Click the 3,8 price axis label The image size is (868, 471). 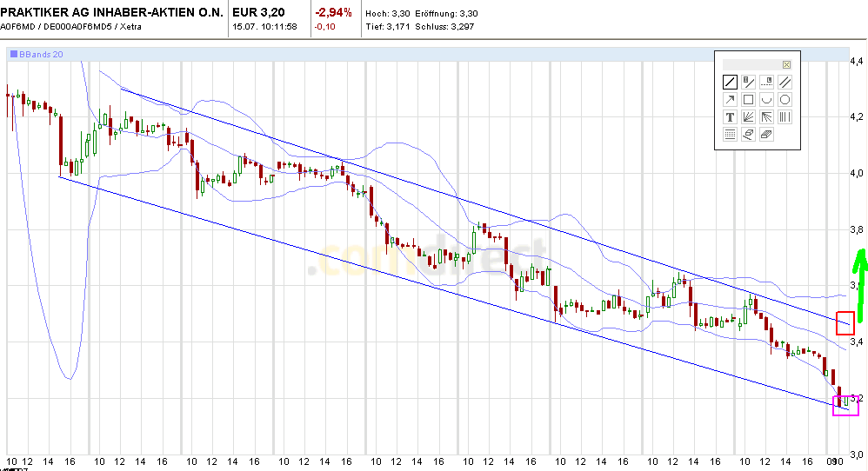coord(857,229)
